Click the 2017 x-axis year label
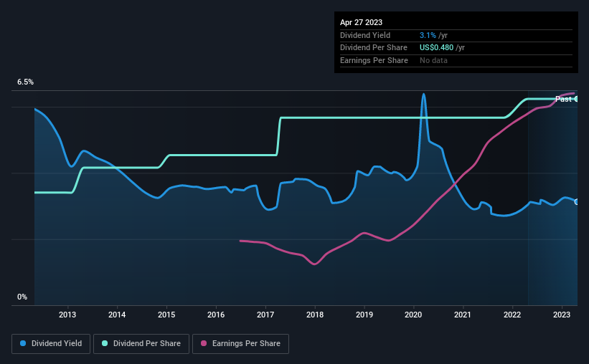Image resolution: width=589 pixels, height=364 pixels. click(265, 315)
